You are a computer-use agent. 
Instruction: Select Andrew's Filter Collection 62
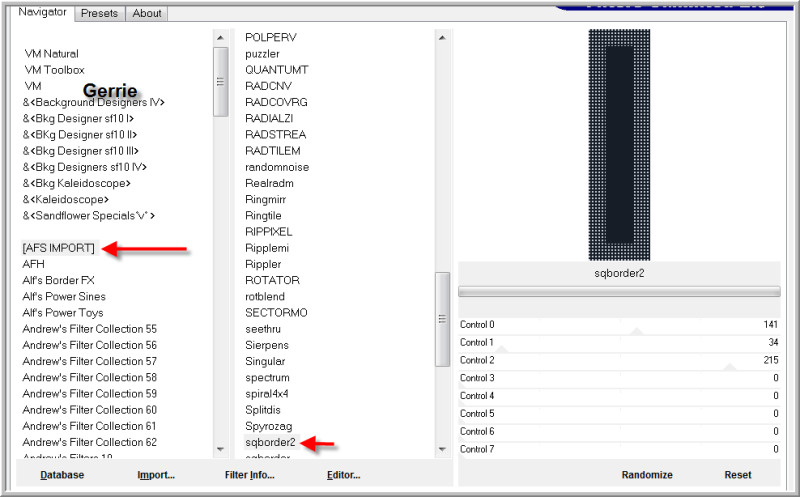pos(89,442)
